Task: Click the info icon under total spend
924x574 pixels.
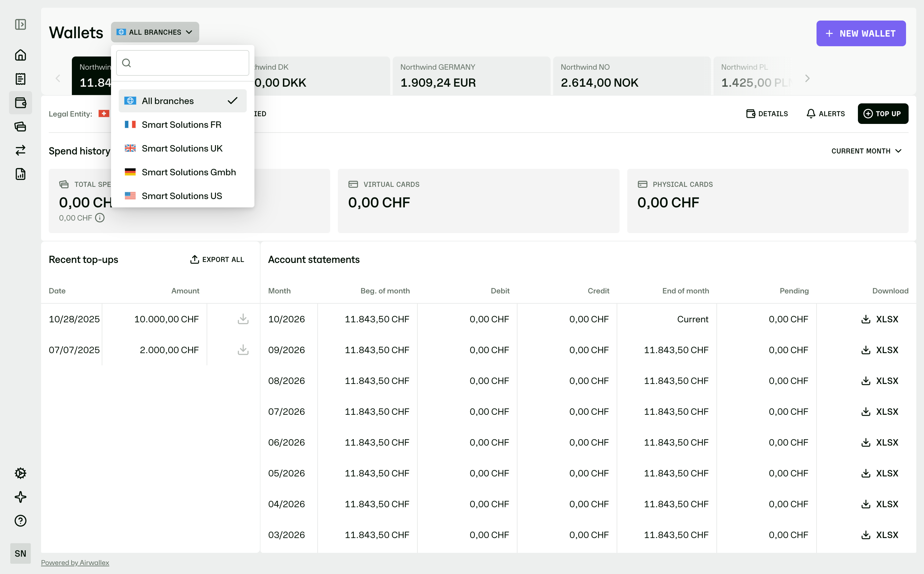Action: tap(100, 218)
